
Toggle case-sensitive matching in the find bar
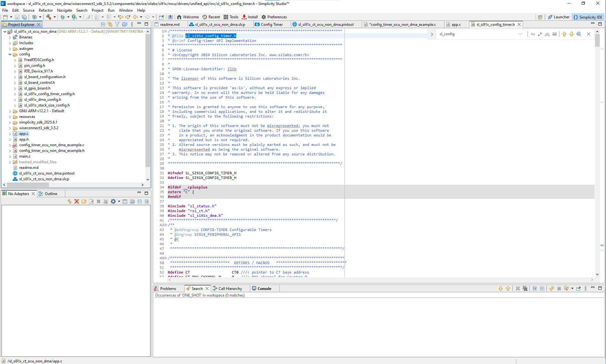533,34
